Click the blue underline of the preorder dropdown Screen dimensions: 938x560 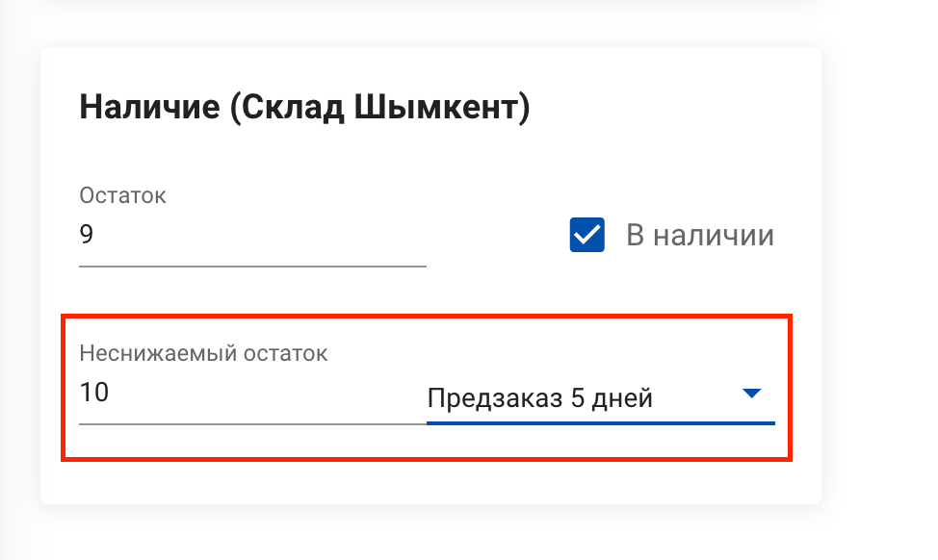[x=600, y=422]
